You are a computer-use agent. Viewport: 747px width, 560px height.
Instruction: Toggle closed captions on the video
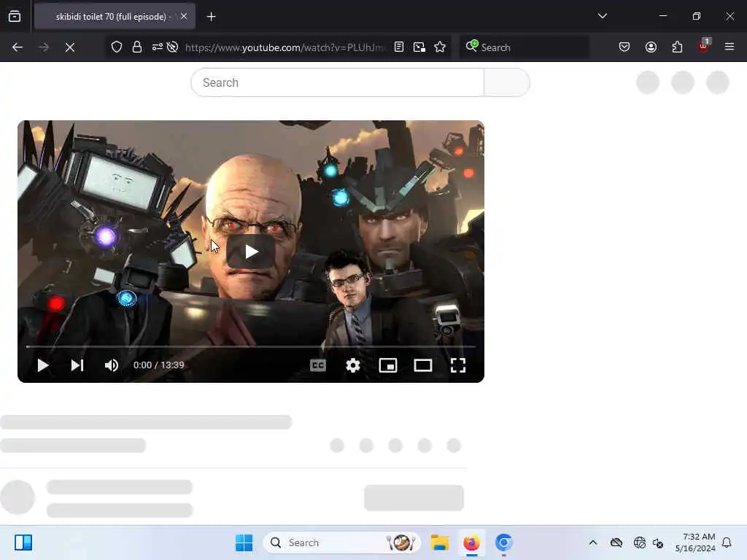(x=318, y=365)
